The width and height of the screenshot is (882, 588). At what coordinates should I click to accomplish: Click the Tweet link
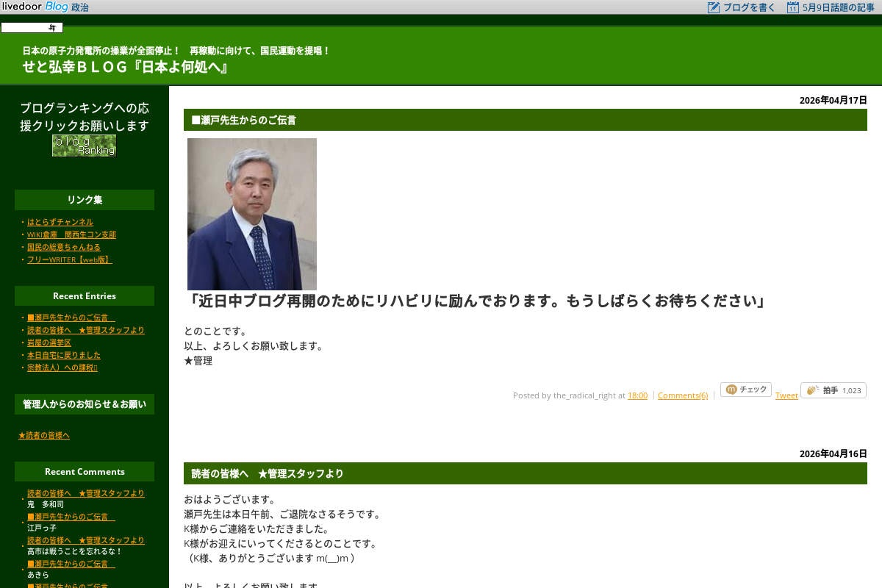pyautogui.click(x=786, y=395)
